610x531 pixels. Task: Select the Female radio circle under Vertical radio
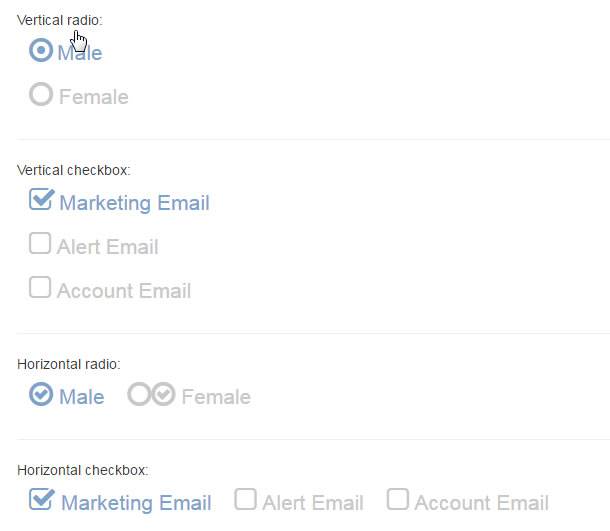(41, 94)
